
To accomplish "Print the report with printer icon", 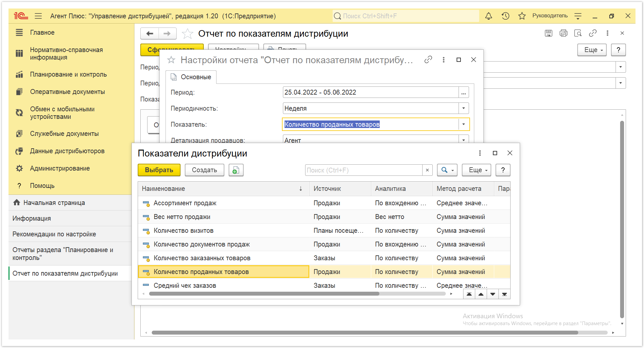I will pyautogui.click(x=563, y=33).
